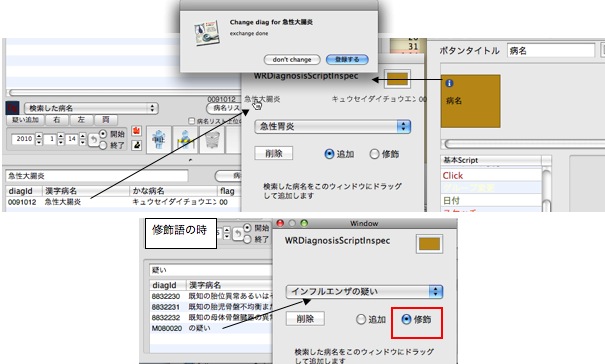Click the search field containing 疑い
This screenshot has height=364, width=605.
pos(211,270)
